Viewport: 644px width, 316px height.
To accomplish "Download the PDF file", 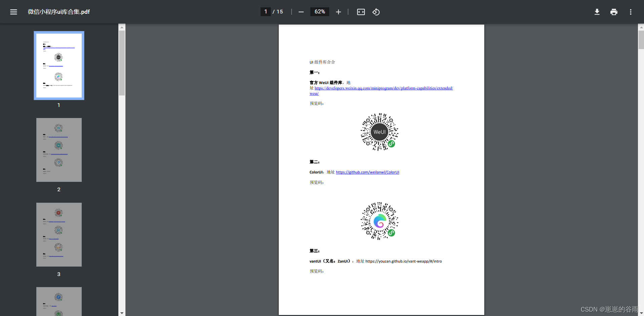I will (597, 12).
